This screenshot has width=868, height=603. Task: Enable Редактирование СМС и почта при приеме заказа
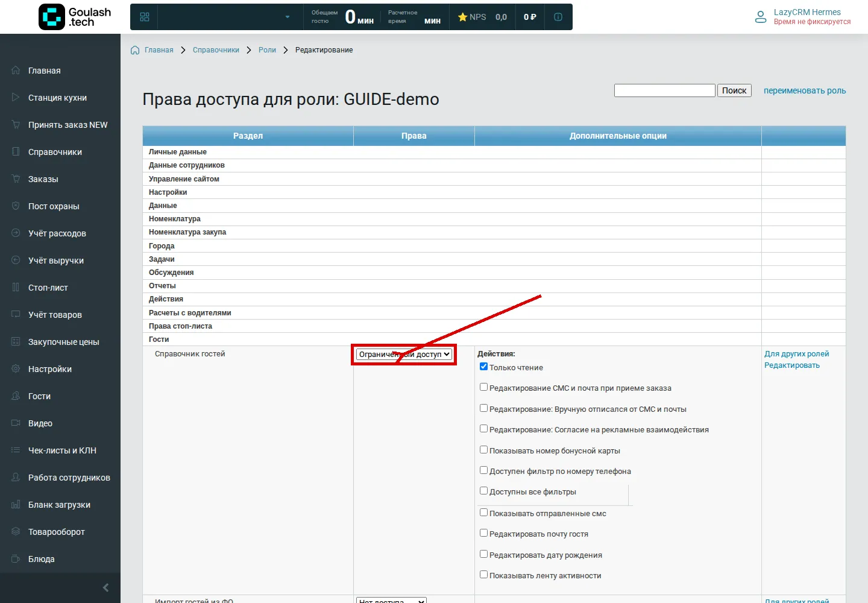(x=483, y=387)
